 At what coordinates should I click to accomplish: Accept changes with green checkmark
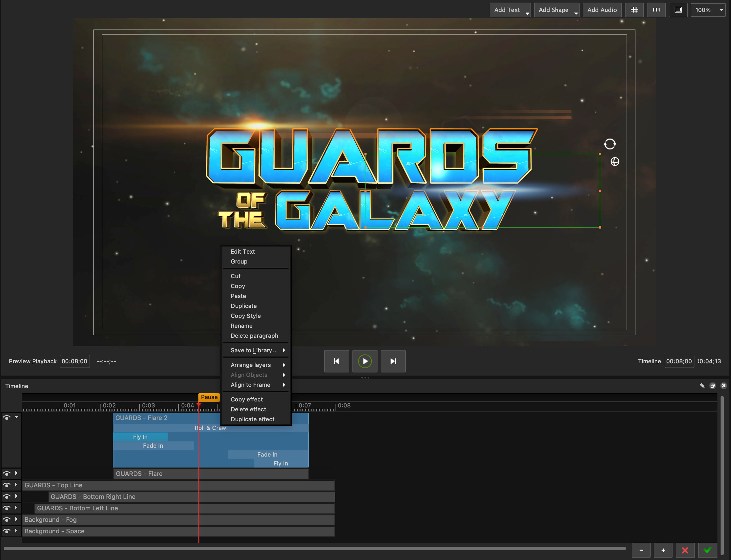[707, 550]
